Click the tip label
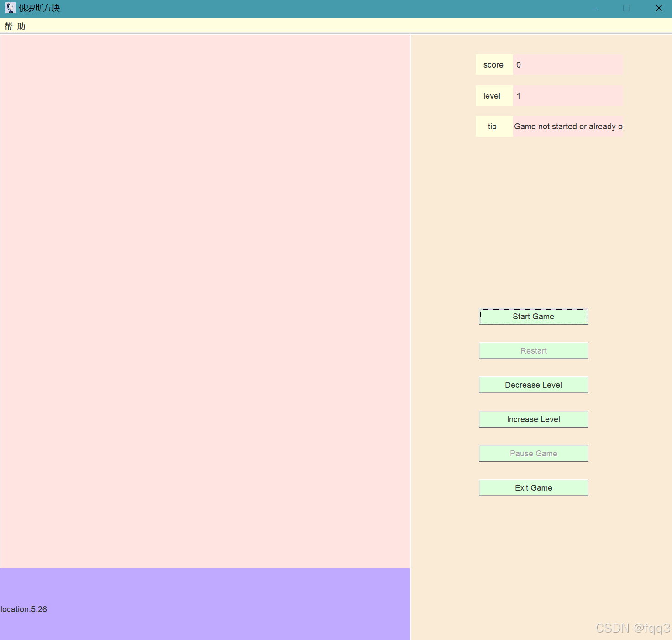This screenshot has width=672, height=640. click(x=494, y=127)
